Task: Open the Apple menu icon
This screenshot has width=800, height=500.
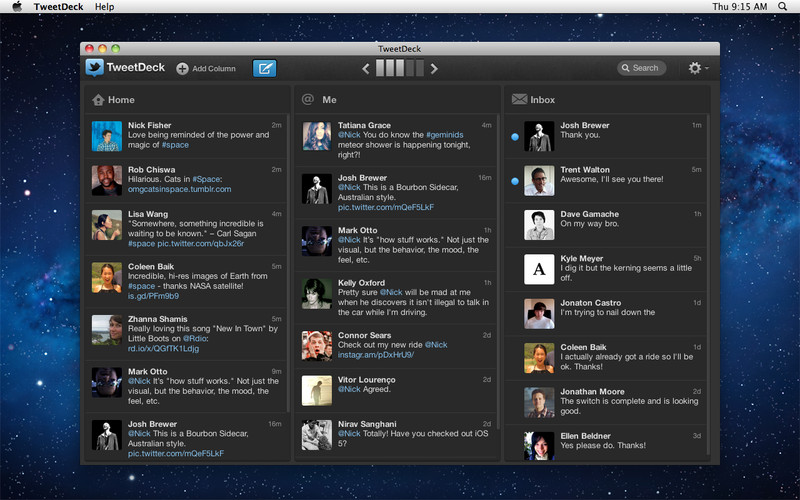Action: 17,7
